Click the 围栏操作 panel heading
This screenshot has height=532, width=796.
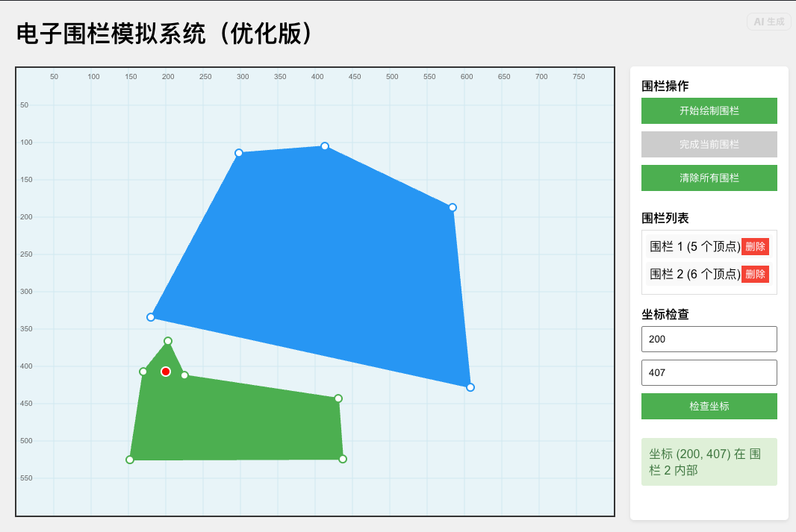coord(664,86)
